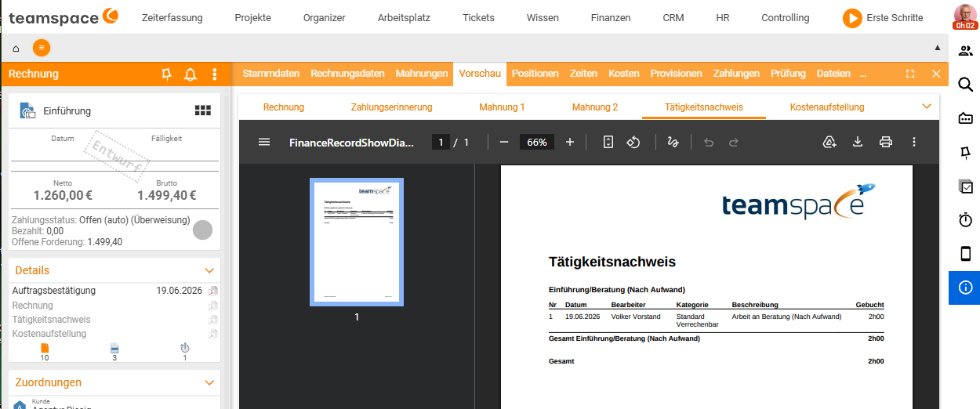
Task: Download the PDF document
Action: pyautogui.click(x=858, y=142)
